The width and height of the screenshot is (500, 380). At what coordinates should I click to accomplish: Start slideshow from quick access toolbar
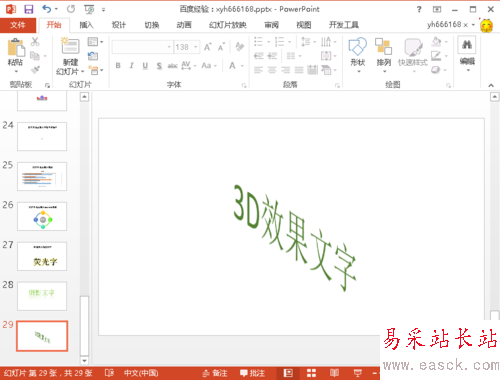[x=89, y=9]
